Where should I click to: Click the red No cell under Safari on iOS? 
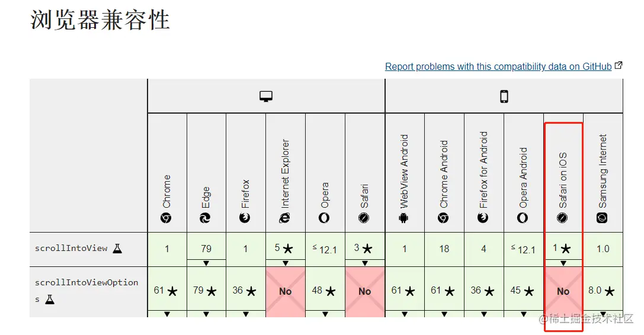pyautogui.click(x=563, y=291)
